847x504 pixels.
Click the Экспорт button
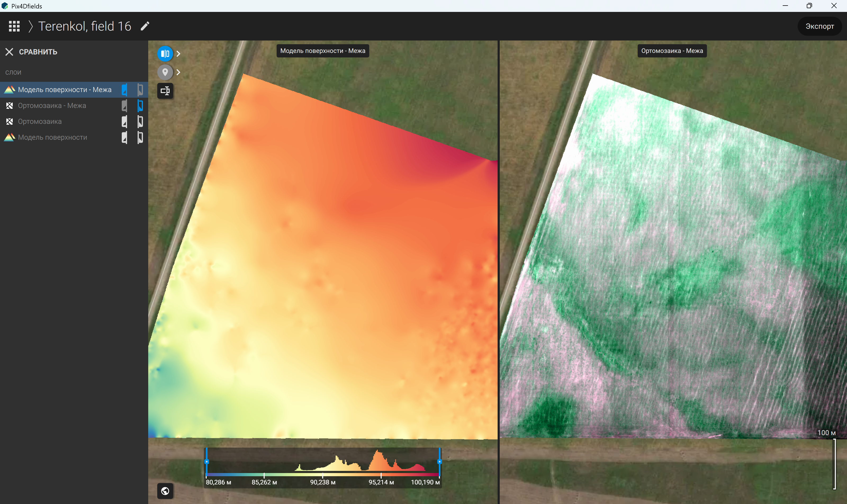coord(819,26)
